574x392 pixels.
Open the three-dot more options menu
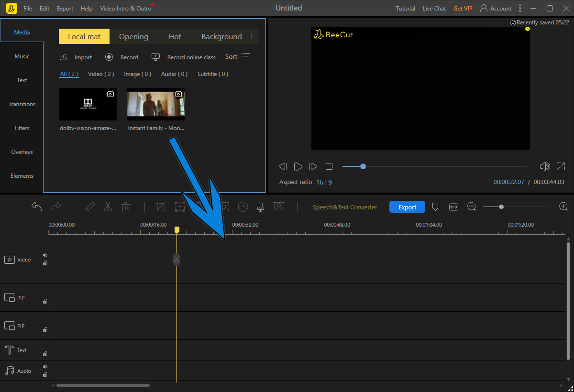pyautogui.click(x=520, y=8)
